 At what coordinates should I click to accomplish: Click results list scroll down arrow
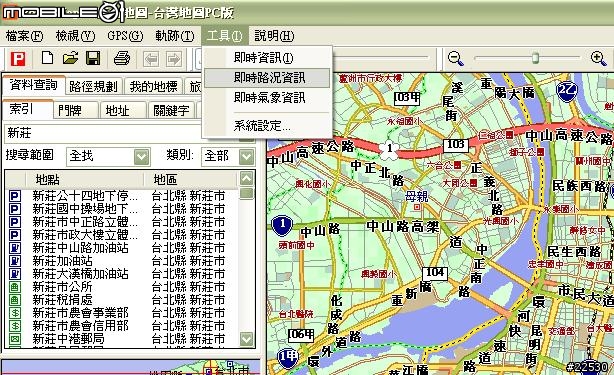246,339
